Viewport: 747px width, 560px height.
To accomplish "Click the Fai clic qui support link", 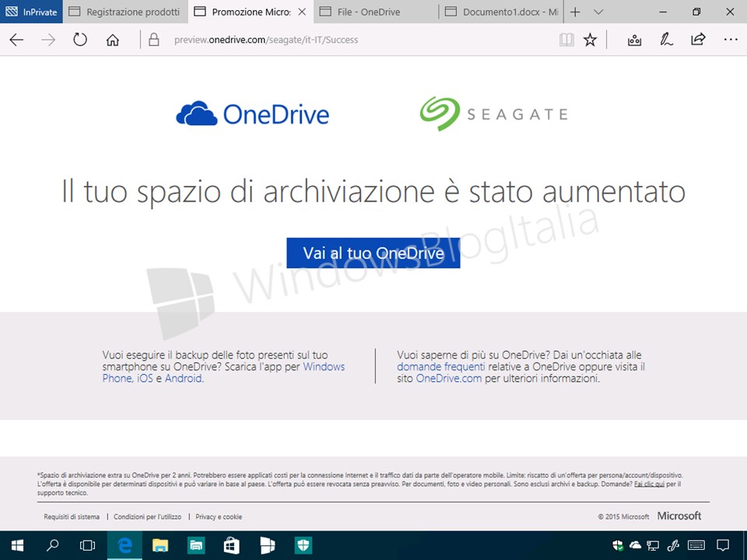I will point(649,484).
